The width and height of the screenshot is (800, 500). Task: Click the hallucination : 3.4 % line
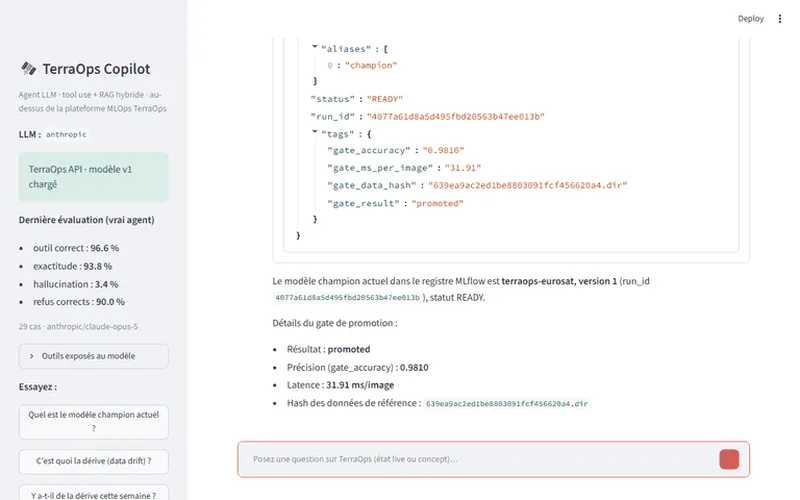76,284
